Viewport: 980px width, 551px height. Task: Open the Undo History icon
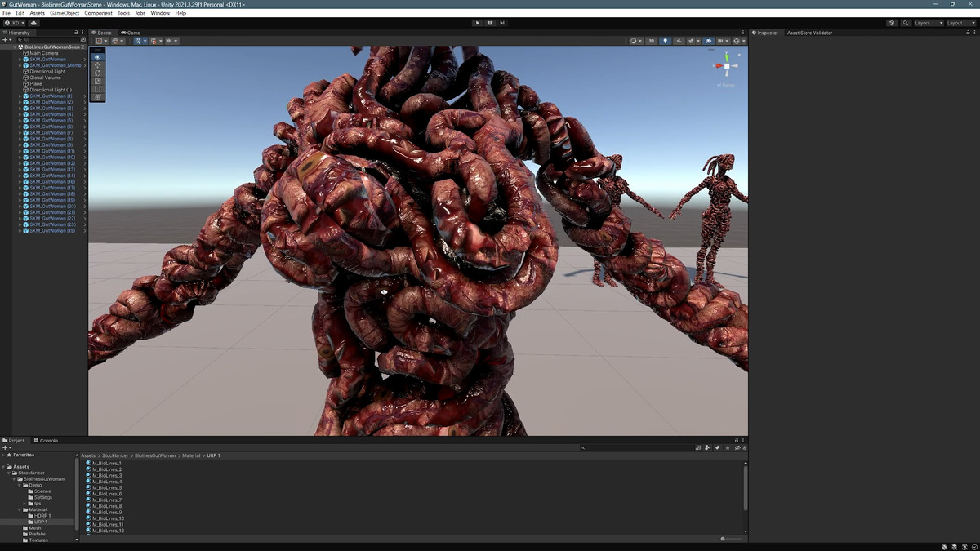click(x=892, y=23)
